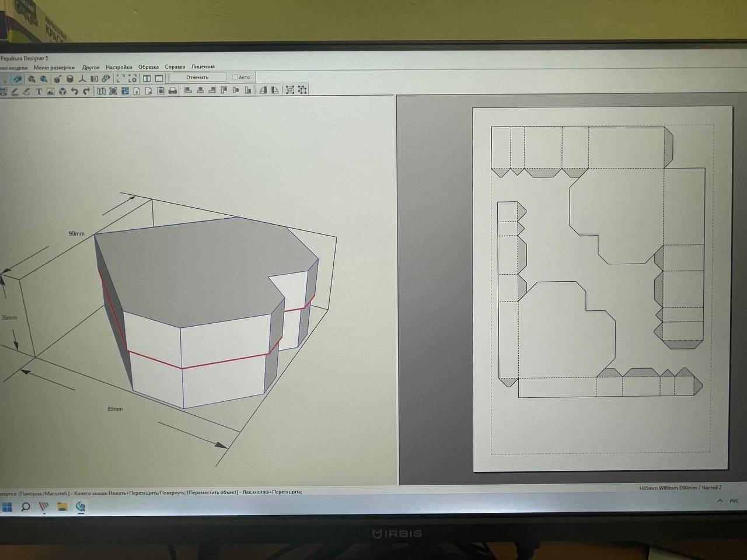
Task: Open the Меню развертки menu
Action: click(54, 67)
